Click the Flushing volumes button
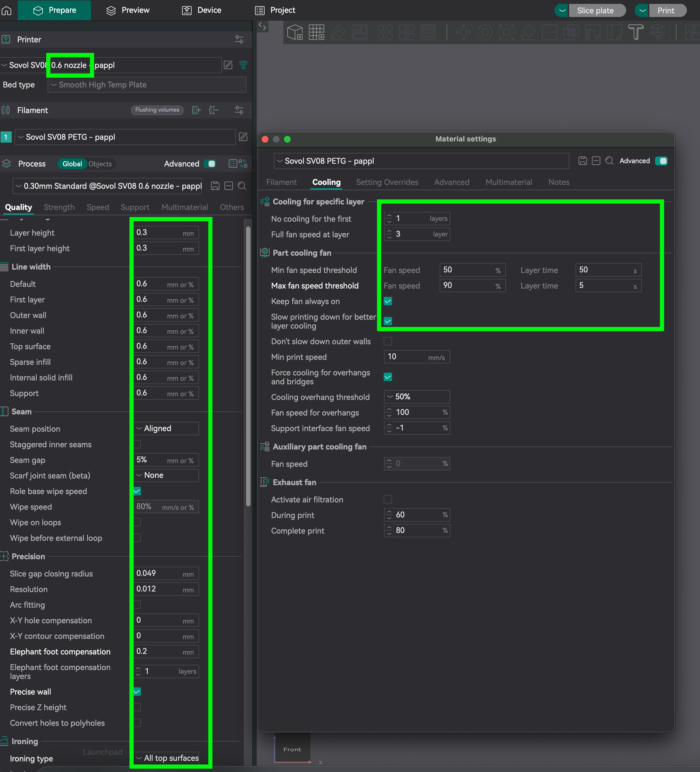This screenshot has width=700, height=772. point(157,110)
